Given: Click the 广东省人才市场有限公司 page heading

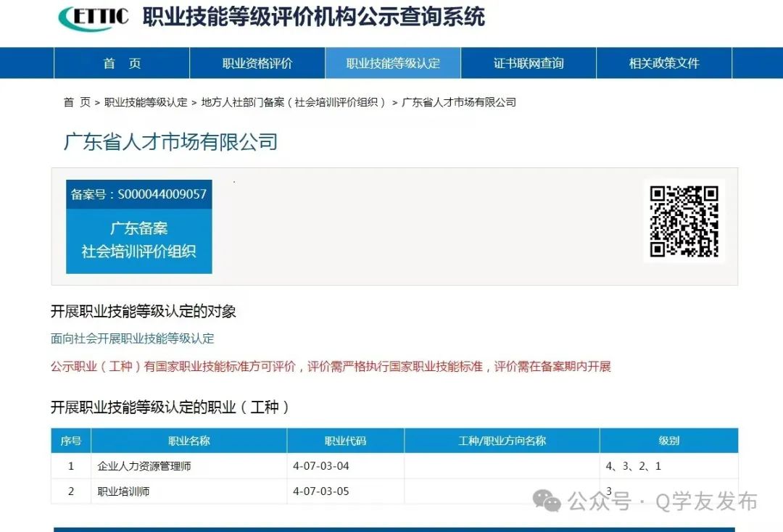Looking at the screenshot, I should tap(170, 142).
